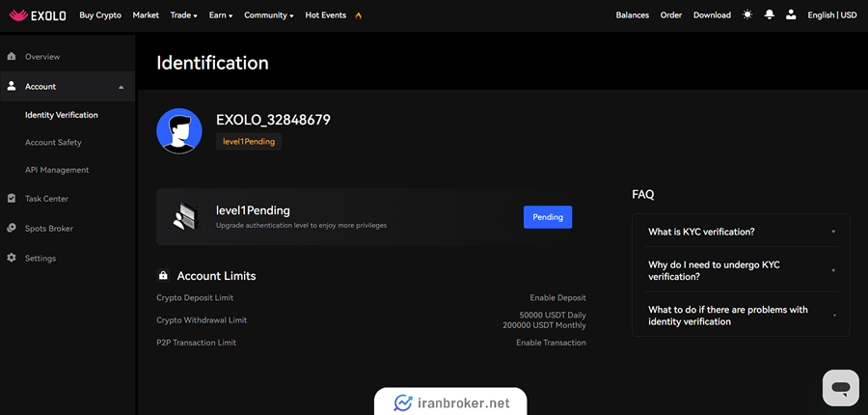868x415 pixels.
Task: Open Spots Broker in the sidebar
Action: 49,229
